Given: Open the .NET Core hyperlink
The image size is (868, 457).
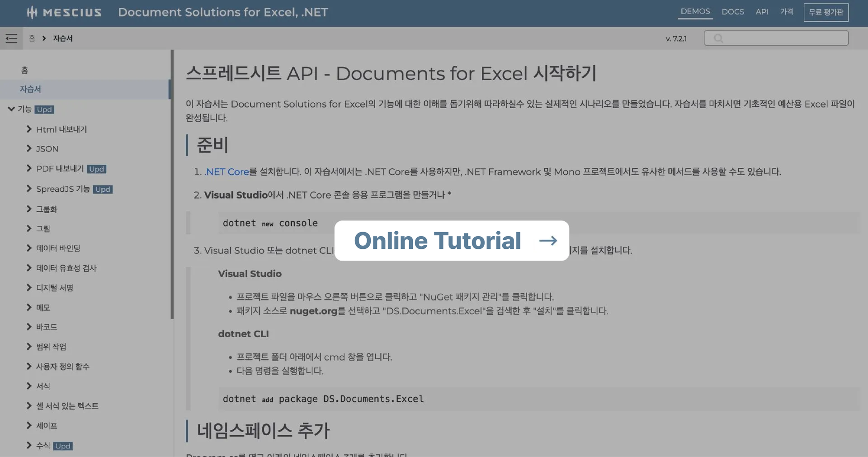Looking at the screenshot, I should [227, 172].
